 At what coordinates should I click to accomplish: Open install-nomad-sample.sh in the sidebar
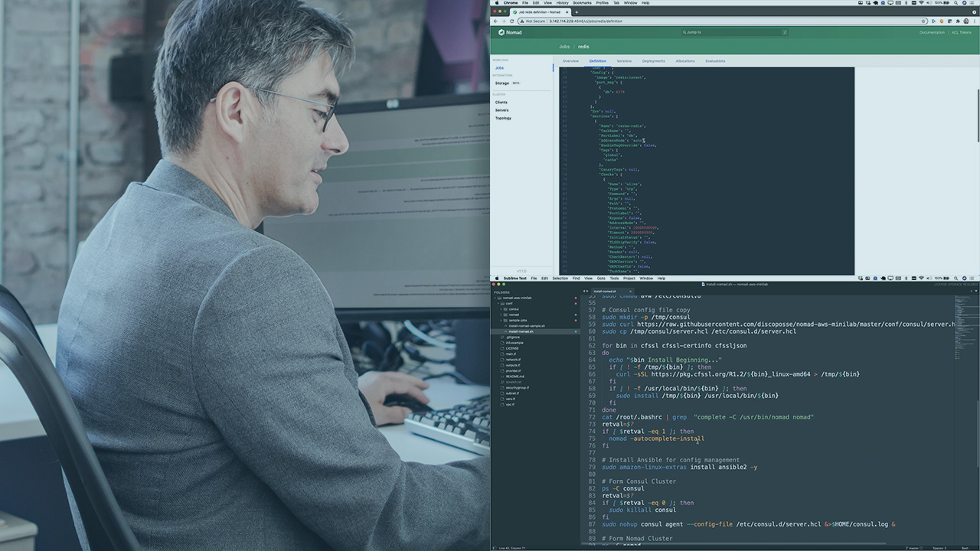[x=527, y=326]
